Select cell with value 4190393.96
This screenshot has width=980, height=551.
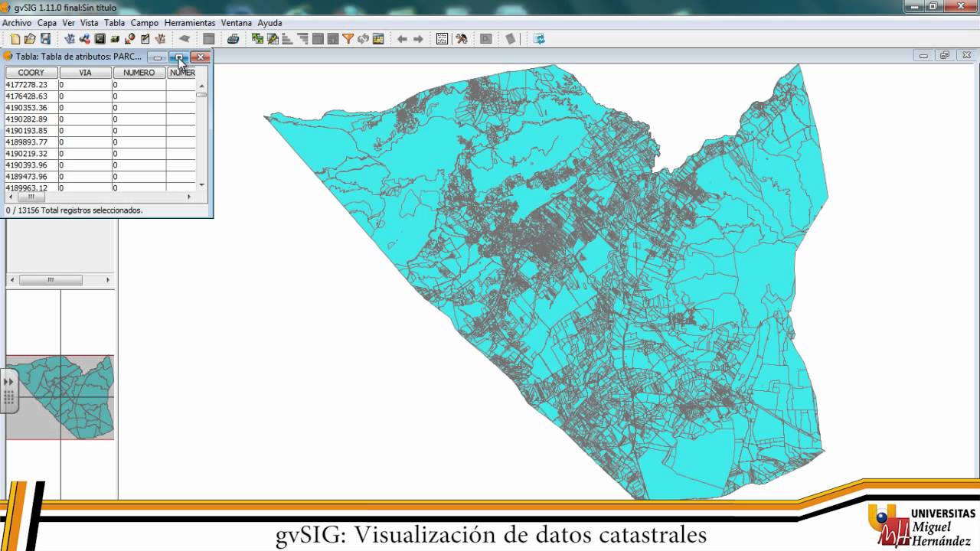coord(31,165)
